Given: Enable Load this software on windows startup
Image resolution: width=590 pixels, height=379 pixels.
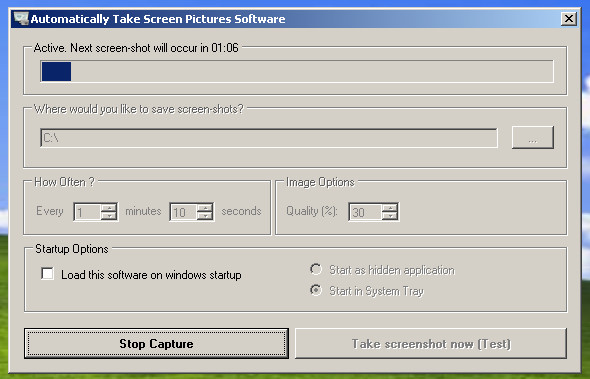Looking at the screenshot, I should pyautogui.click(x=47, y=274).
